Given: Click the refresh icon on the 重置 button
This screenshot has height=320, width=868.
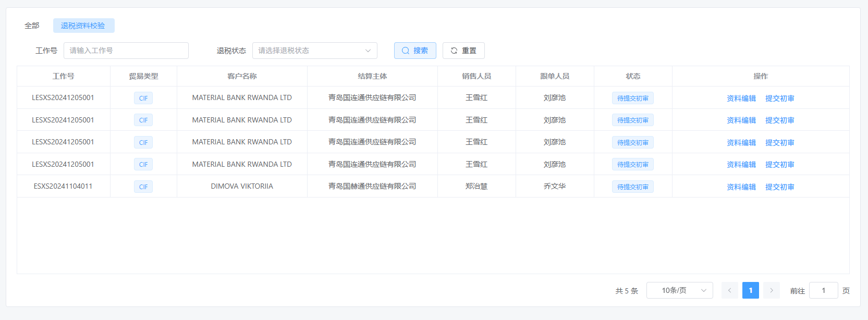Looking at the screenshot, I should pyautogui.click(x=454, y=51).
